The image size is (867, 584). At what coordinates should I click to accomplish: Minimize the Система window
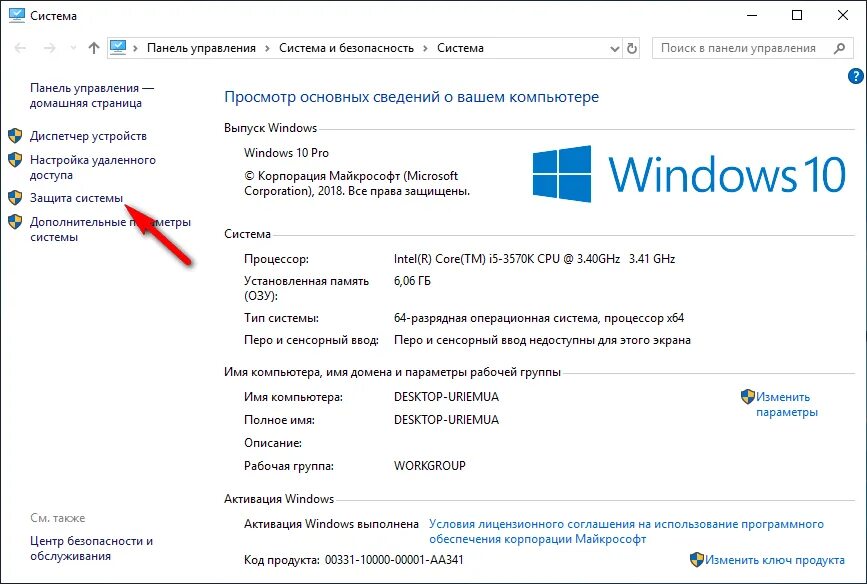(752, 15)
